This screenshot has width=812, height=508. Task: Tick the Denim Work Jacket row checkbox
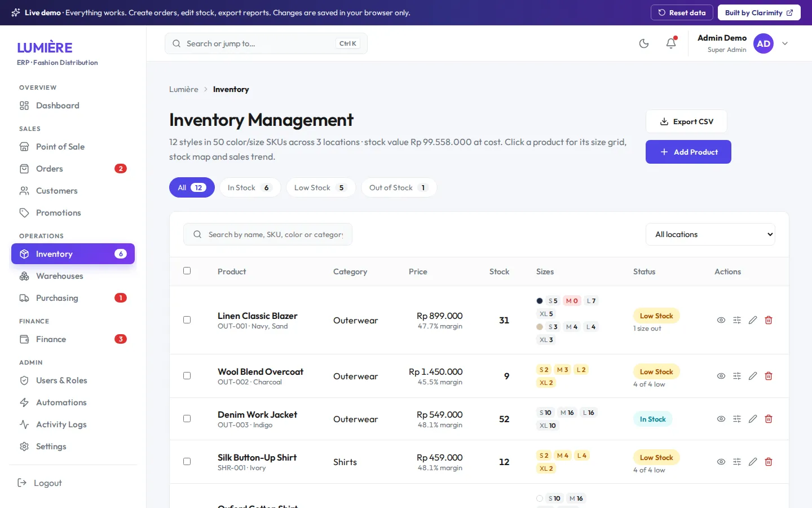tap(187, 419)
